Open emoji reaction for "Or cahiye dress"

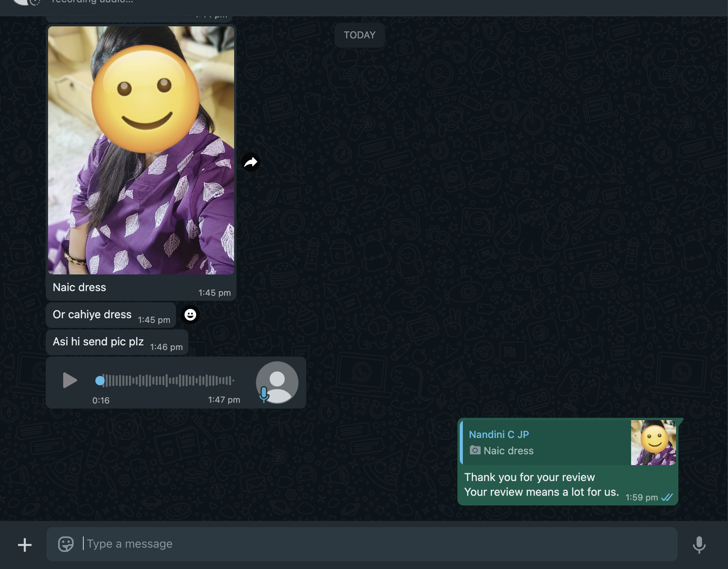190,315
